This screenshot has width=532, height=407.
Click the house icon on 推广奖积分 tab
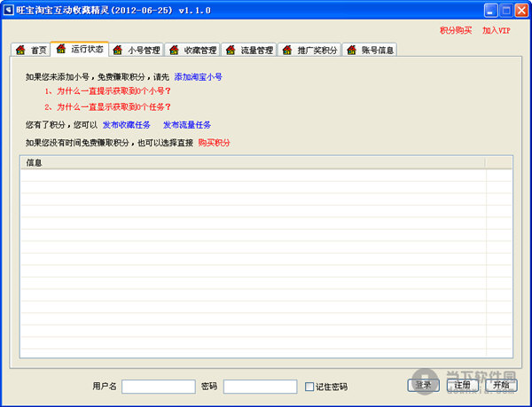click(x=288, y=51)
